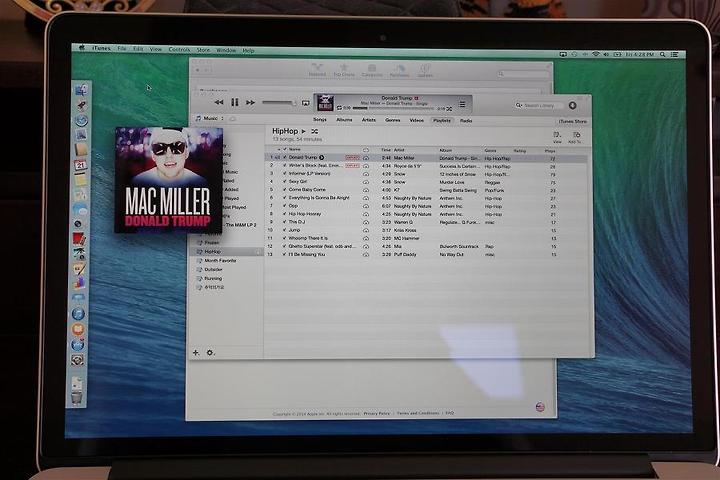Uncheck the Hip Hop Hooray checkbox

click(x=284, y=214)
